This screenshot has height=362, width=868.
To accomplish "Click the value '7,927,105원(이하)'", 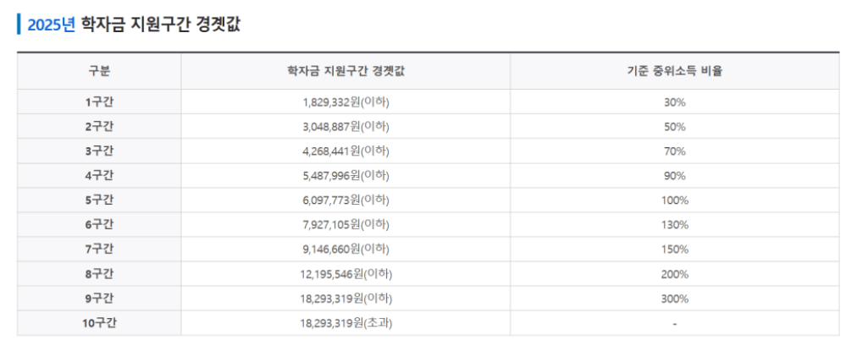I will click(x=346, y=225).
